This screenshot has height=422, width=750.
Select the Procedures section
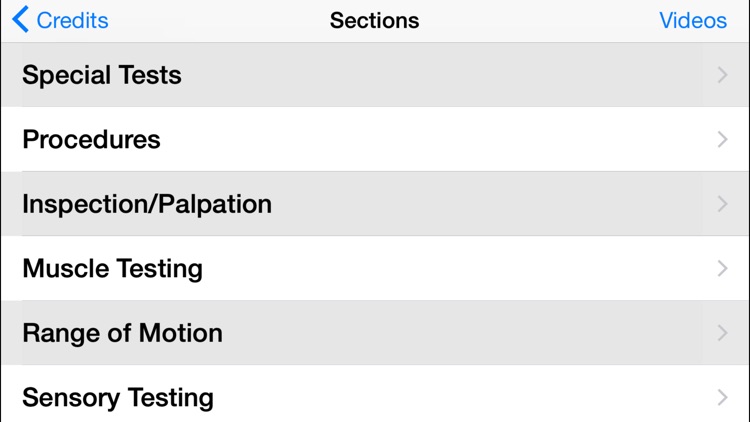375,139
